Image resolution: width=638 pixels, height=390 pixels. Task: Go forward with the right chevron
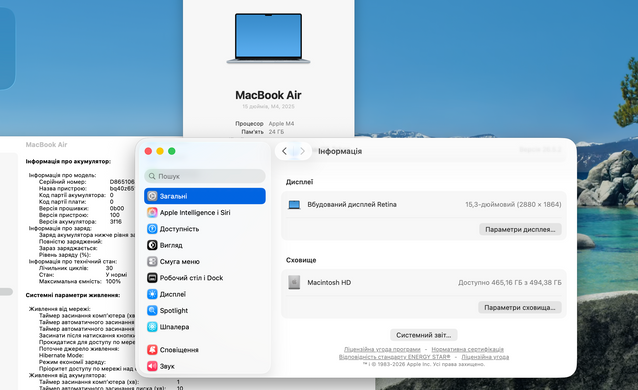302,151
